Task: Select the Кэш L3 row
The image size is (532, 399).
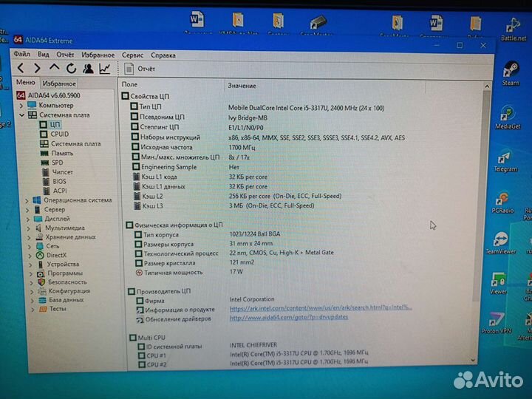Action: pyautogui.click(x=224, y=205)
